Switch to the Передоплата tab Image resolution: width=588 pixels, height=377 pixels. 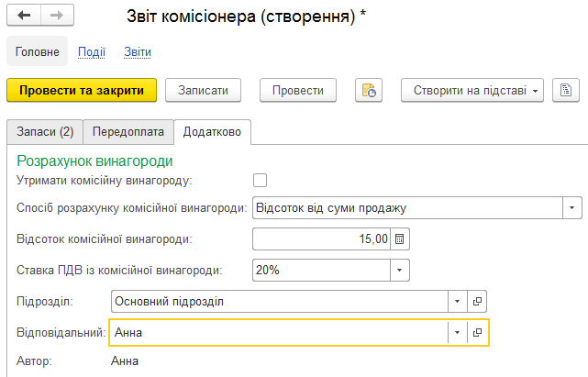128,132
